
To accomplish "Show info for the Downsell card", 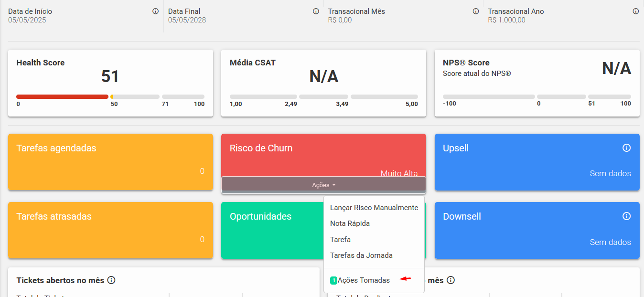I will pyautogui.click(x=626, y=216).
